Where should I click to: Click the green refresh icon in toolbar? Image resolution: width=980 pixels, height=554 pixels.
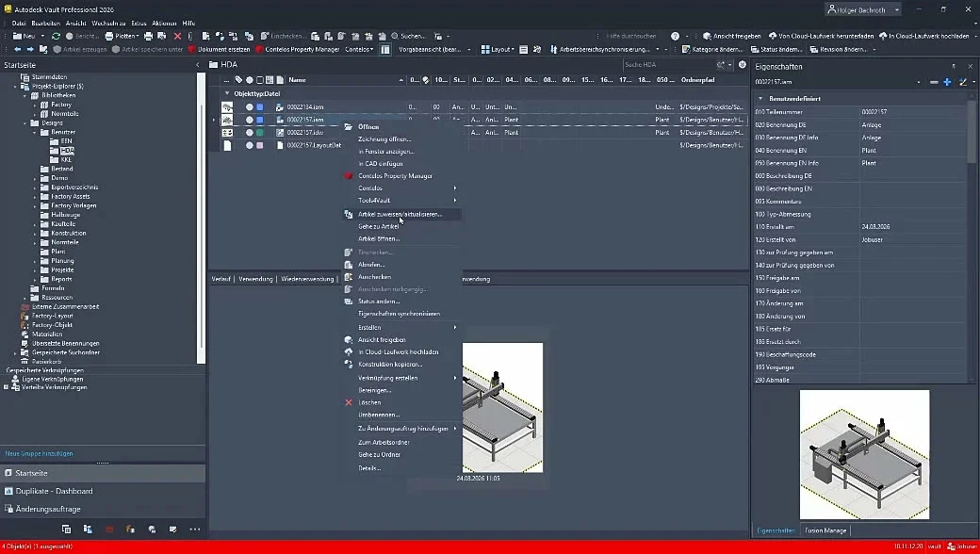tap(57, 36)
